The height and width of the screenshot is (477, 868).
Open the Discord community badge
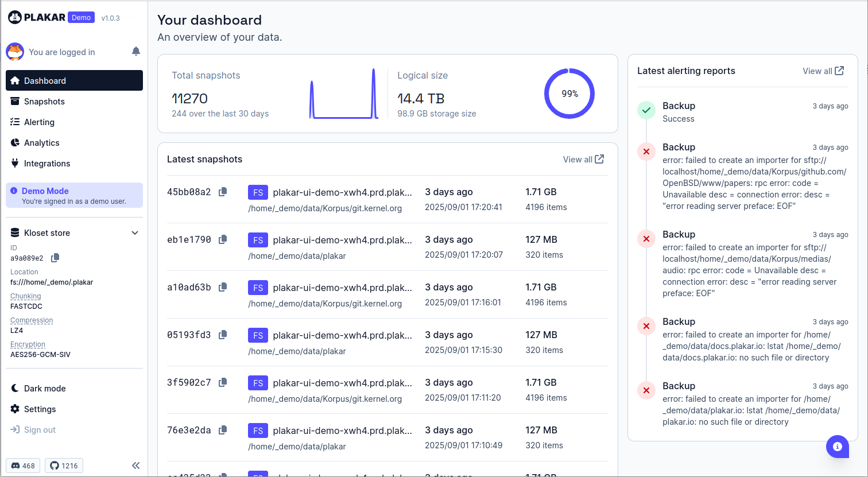(23, 466)
